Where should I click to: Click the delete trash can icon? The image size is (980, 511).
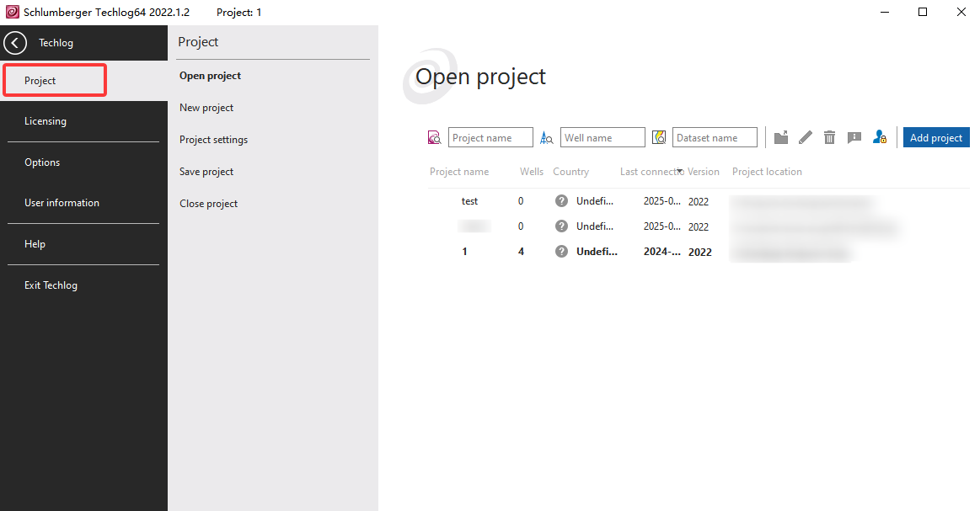click(x=829, y=137)
